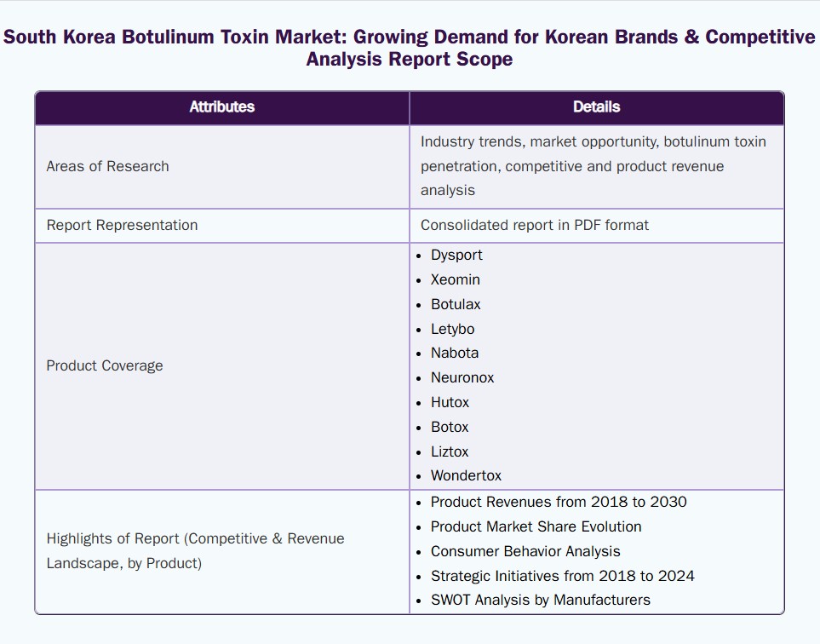
Task: Click the Highlights of Report row label
Action: click(x=195, y=551)
